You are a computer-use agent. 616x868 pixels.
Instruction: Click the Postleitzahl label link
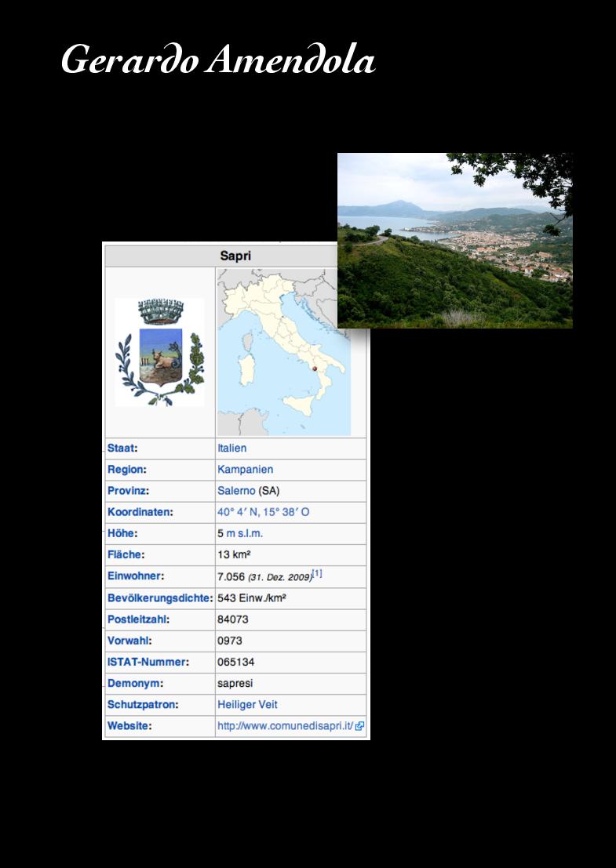137,619
